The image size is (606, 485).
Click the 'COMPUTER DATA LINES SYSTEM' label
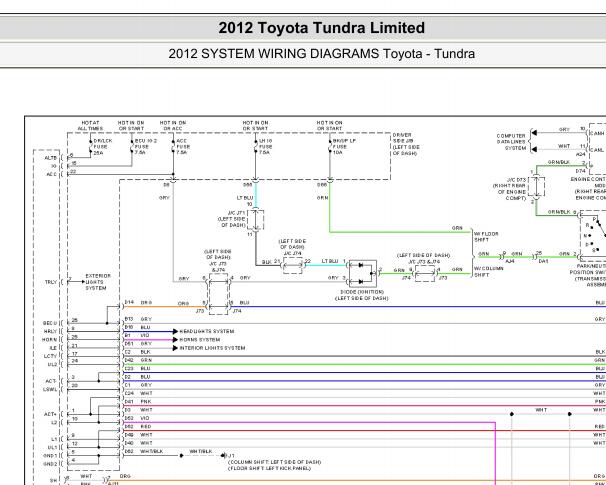(511, 142)
